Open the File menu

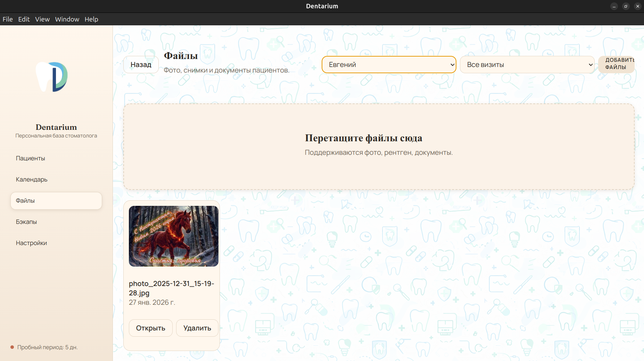point(7,19)
